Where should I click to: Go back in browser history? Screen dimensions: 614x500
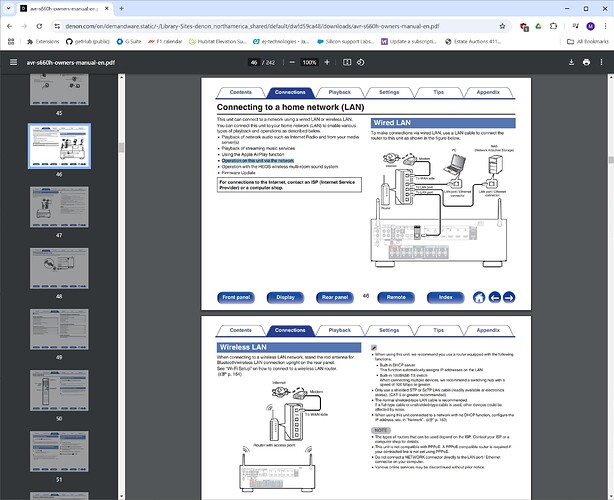pos(9,26)
